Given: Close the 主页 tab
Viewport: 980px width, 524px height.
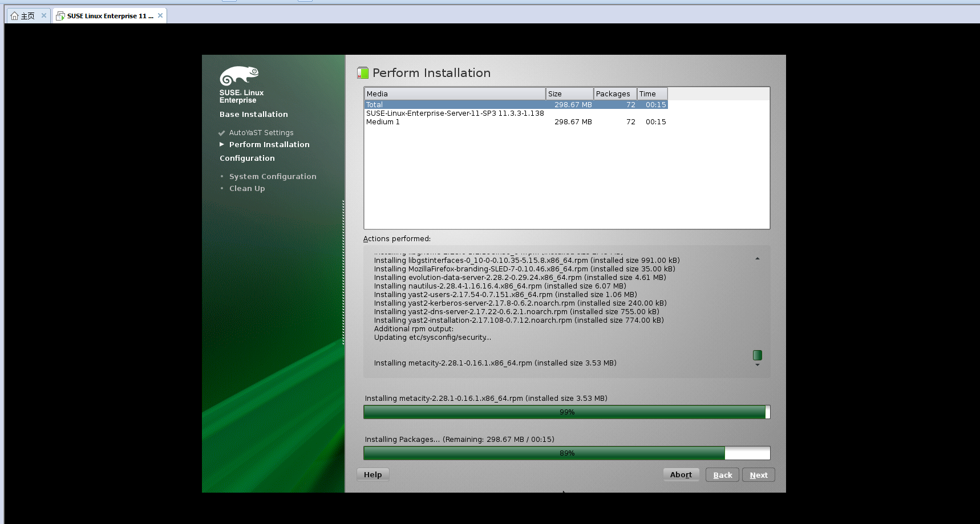Looking at the screenshot, I should (x=44, y=15).
